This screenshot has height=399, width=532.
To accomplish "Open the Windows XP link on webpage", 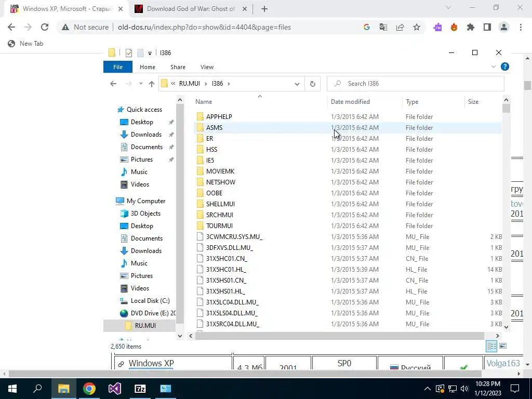I will pyautogui.click(x=151, y=363).
